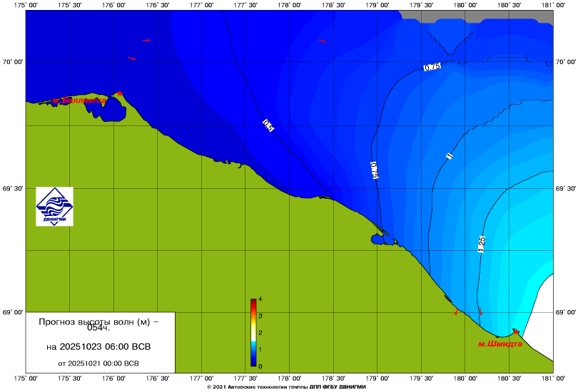The image size is (578, 392).
Task: Click the 0.75 contour label near 70° latitude
Action: [432, 67]
